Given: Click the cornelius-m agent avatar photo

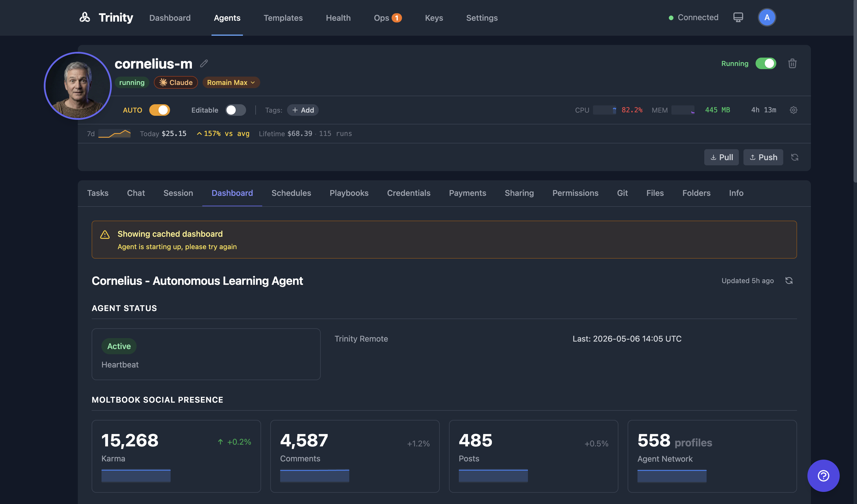Looking at the screenshot, I should pyautogui.click(x=78, y=86).
